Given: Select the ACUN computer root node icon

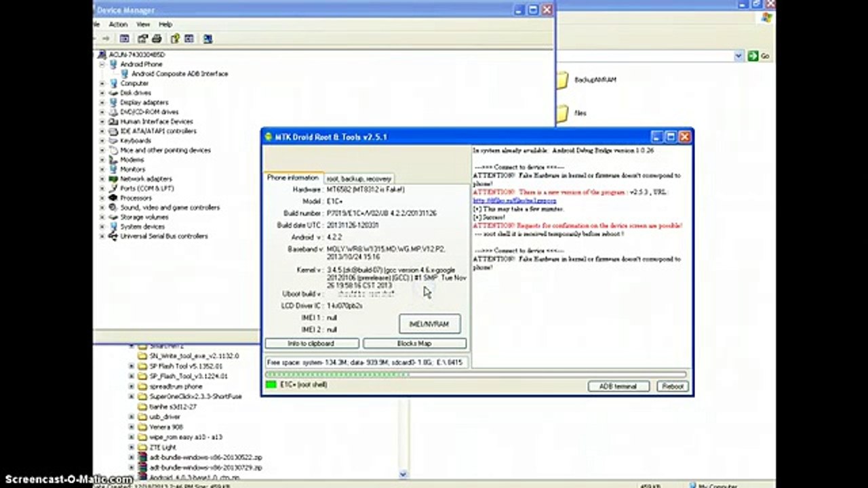Looking at the screenshot, I should click(x=103, y=54).
